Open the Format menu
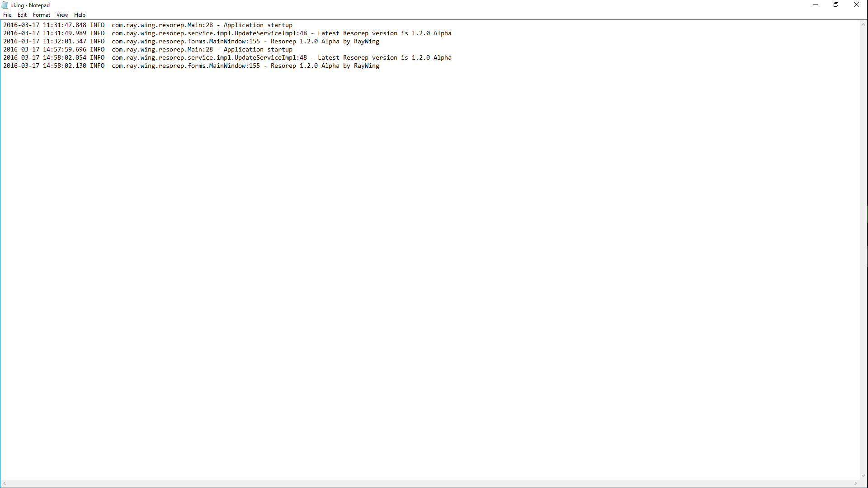Image resolution: width=868 pixels, height=488 pixels. [x=41, y=15]
